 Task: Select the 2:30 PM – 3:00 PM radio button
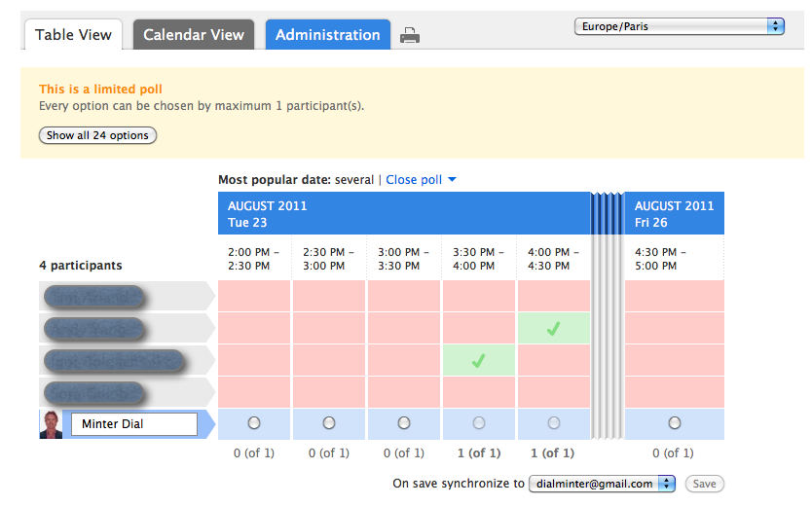[x=329, y=423]
